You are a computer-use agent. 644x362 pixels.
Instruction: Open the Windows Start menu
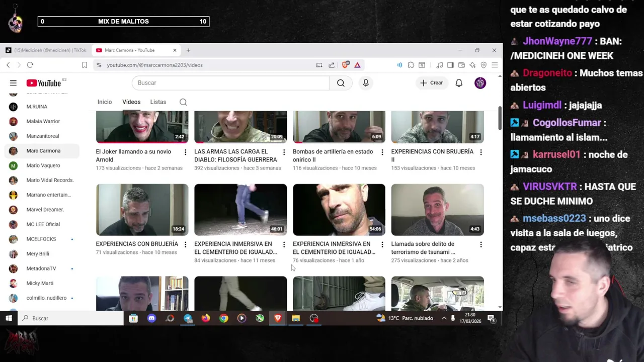pyautogui.click(x=9, y=318)
